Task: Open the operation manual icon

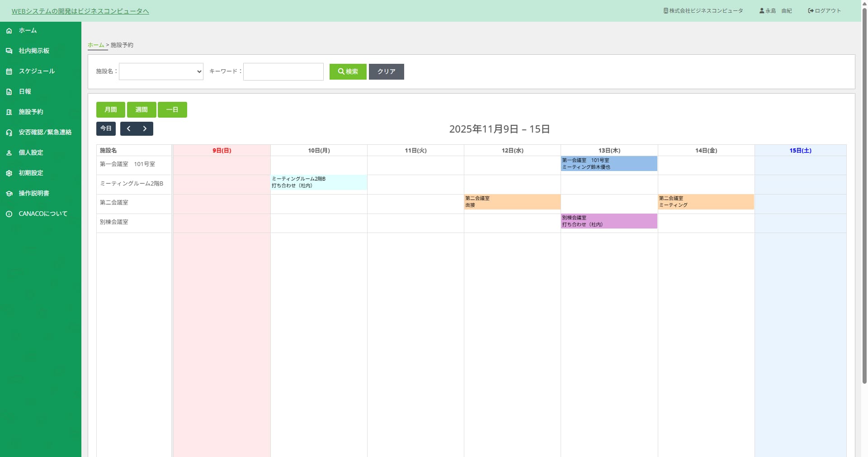Action: pos(9,194)
